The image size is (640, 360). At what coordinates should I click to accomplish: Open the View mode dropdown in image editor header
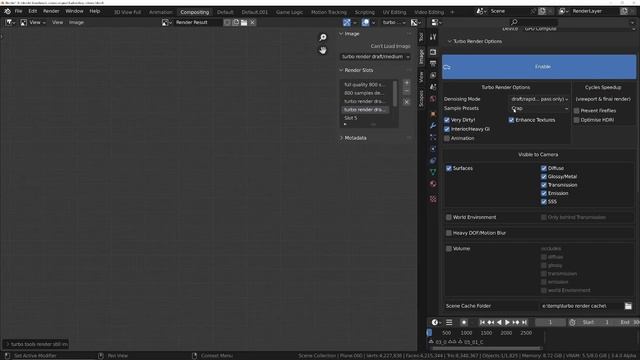click(33, 22)
